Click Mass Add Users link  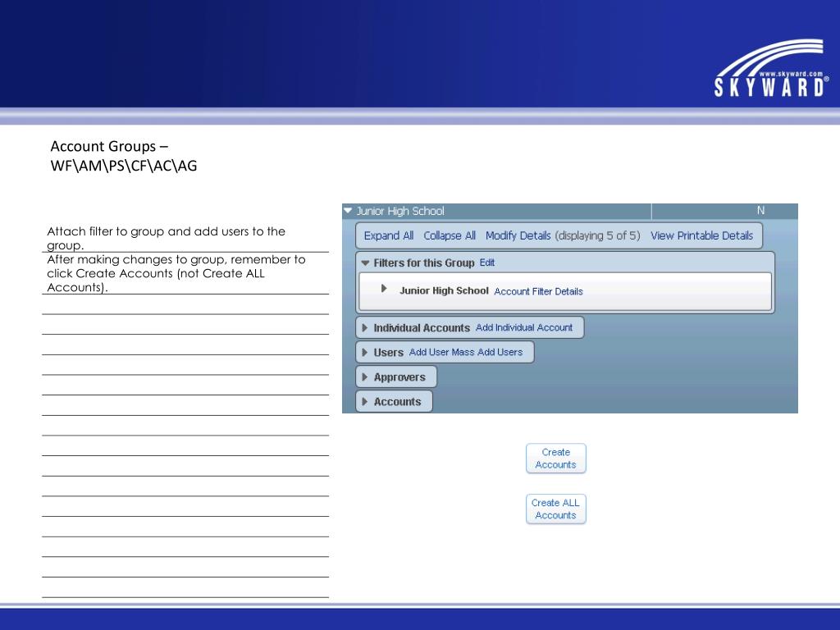[x=487, y=352]
